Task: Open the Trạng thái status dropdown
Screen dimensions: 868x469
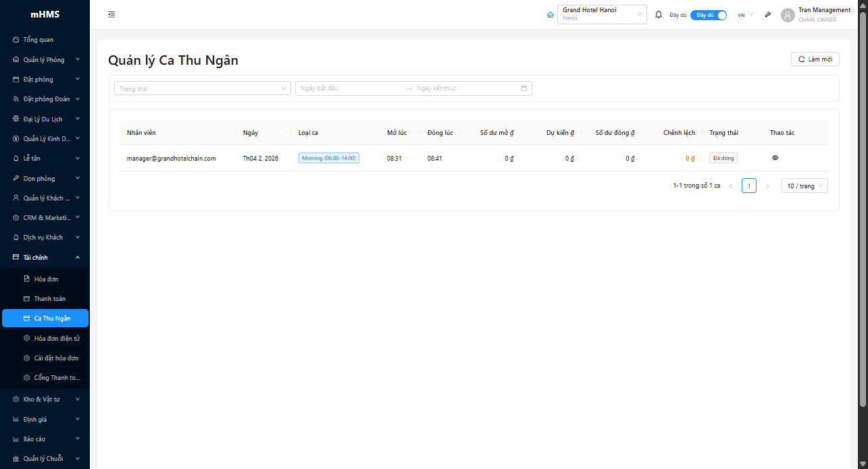Action: pos(203,88)
